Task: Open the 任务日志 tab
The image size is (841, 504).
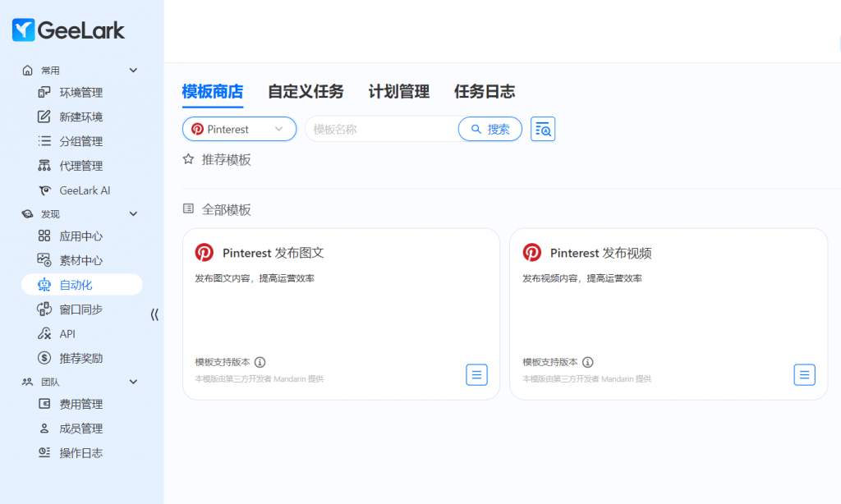Action: 485,91
